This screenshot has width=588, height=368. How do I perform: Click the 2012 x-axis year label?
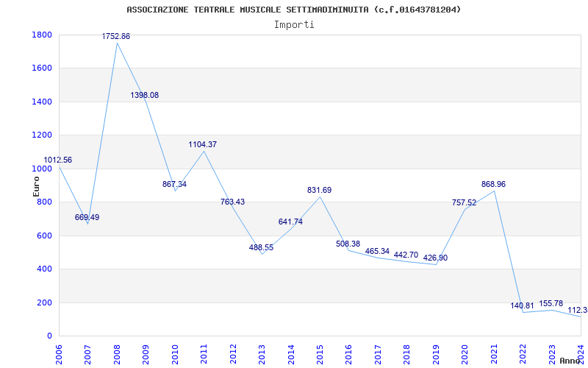pyautogui.click(x=233, y=355)
